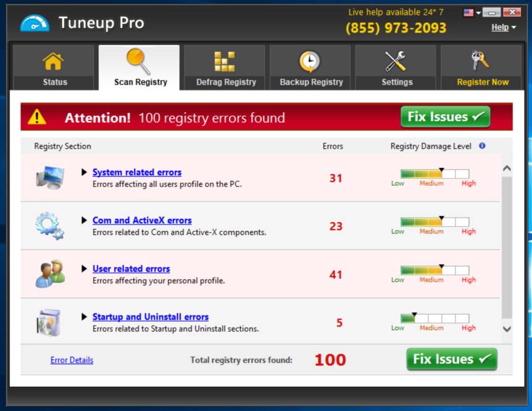Open the Register Now tab
Viewport: 532px width, 411px height.
click(481, 67)
